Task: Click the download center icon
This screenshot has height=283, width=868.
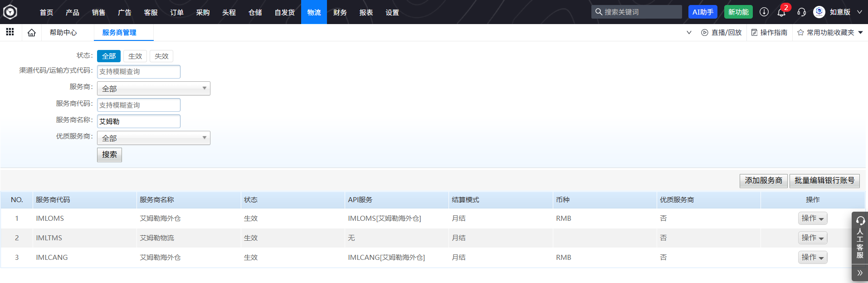Action: pos(764,12)
